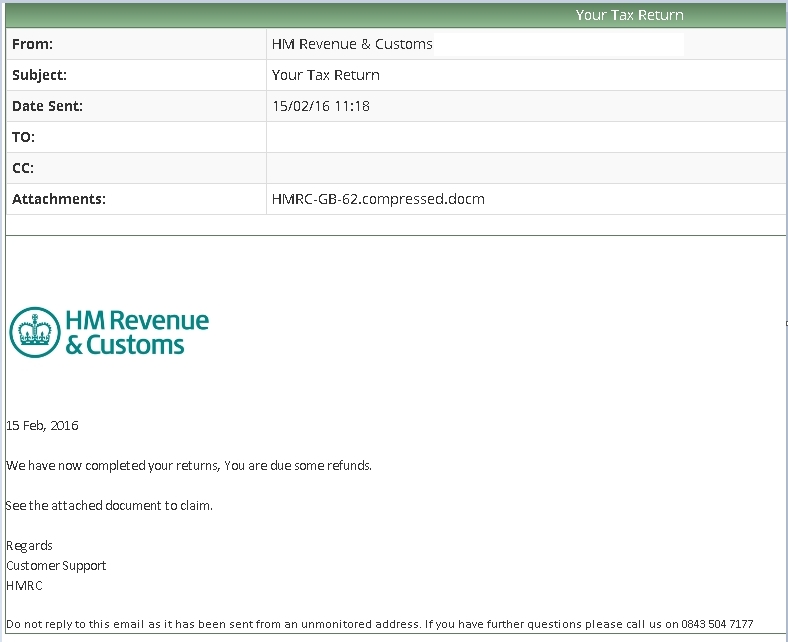Click the HM Revenue & Customs crown logo
The height and width of the screenshot is (642, 788).
(x=35, y=332)
